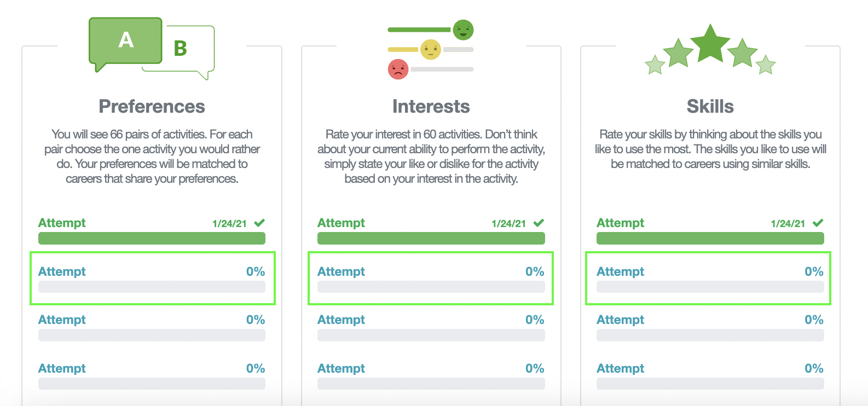868x406 pixels.
Task: Click the Preferences A/B speech bubble icon
Action: 152,49
